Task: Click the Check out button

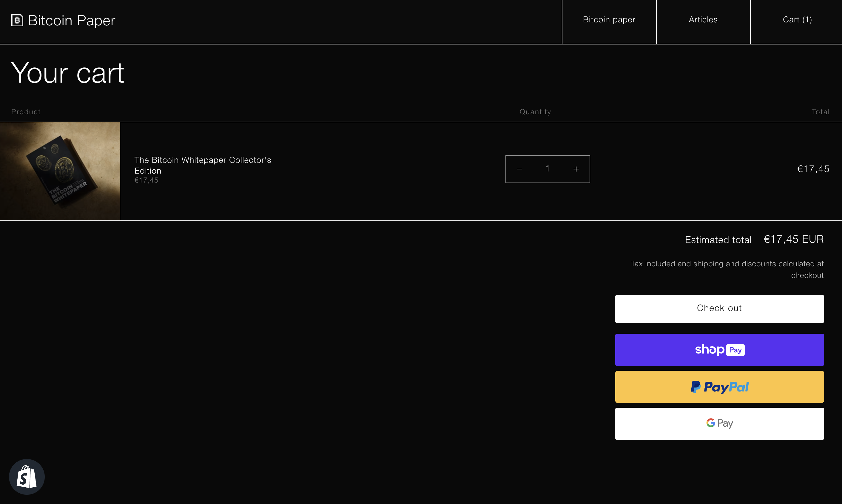Action: click(x=719, y=308)
